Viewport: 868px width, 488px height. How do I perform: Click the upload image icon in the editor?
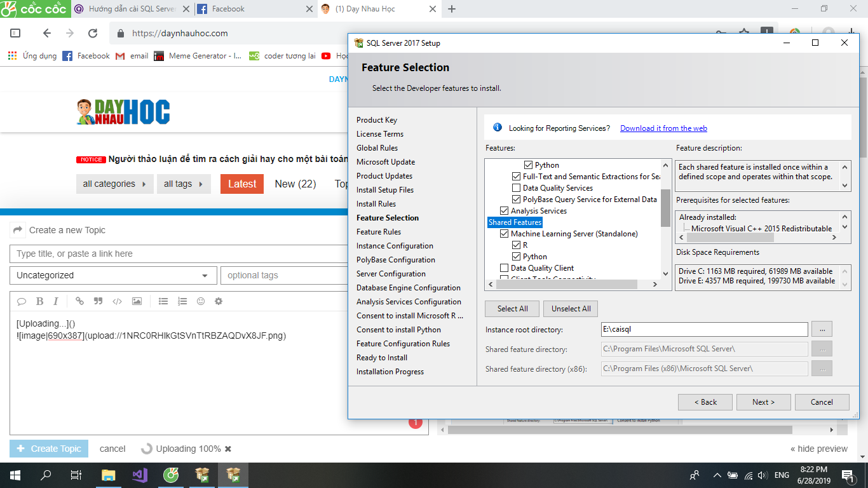point(137,301)
